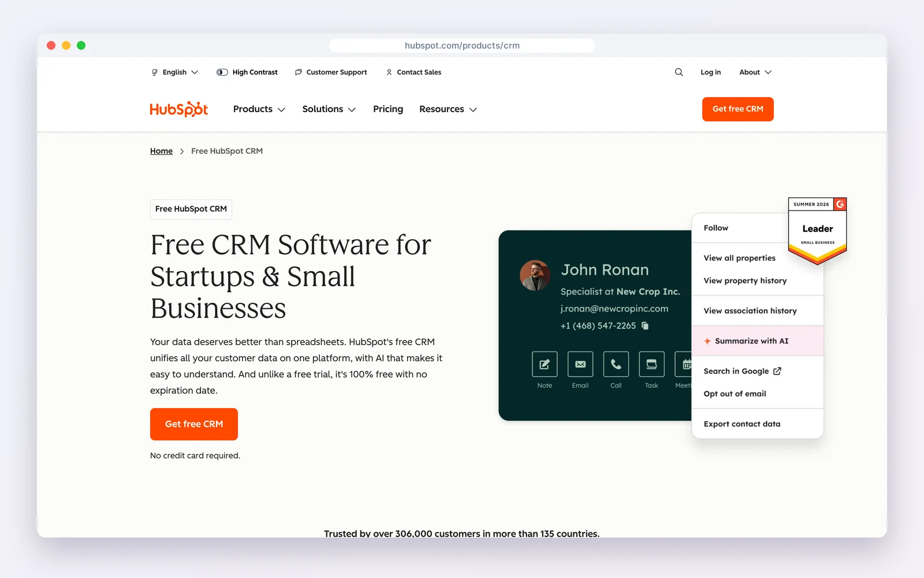Click the Call phone icon
The image size is (924, 578).
[x=616, y=364]
